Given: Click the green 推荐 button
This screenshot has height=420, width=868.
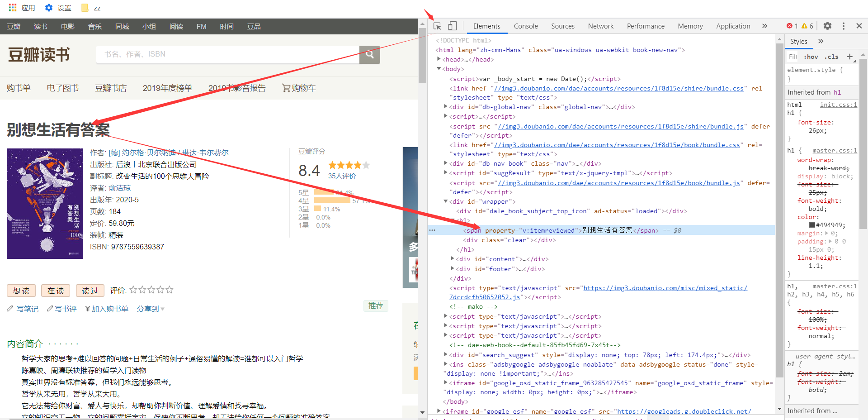Looking at the screenshot, I should pos(376,306).
